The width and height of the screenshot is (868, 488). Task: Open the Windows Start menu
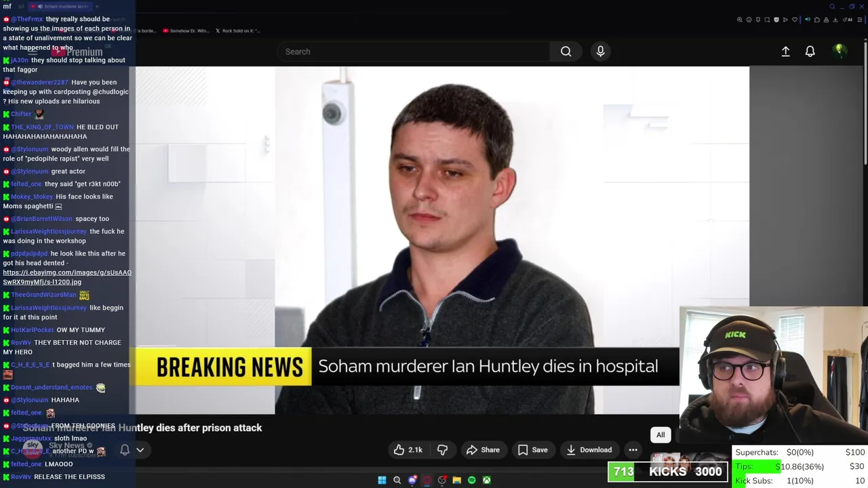tap(382, 481)
